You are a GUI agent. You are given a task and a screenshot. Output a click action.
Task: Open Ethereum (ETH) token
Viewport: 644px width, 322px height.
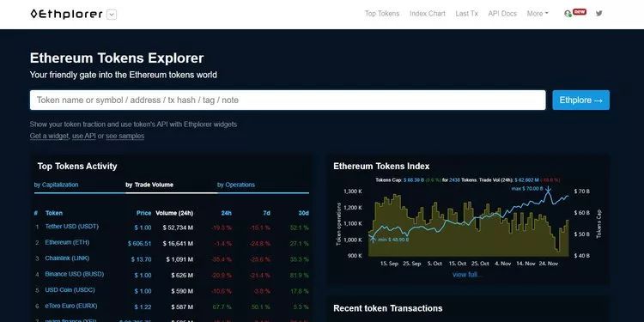67,242
